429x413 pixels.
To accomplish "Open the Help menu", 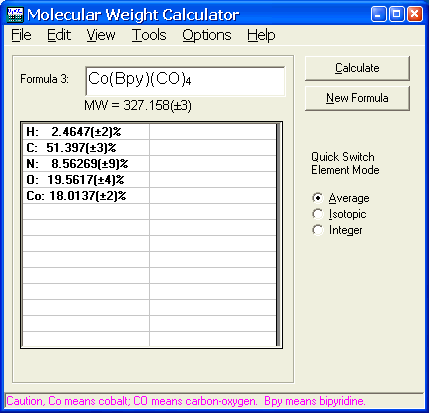I will pos(261,35).
